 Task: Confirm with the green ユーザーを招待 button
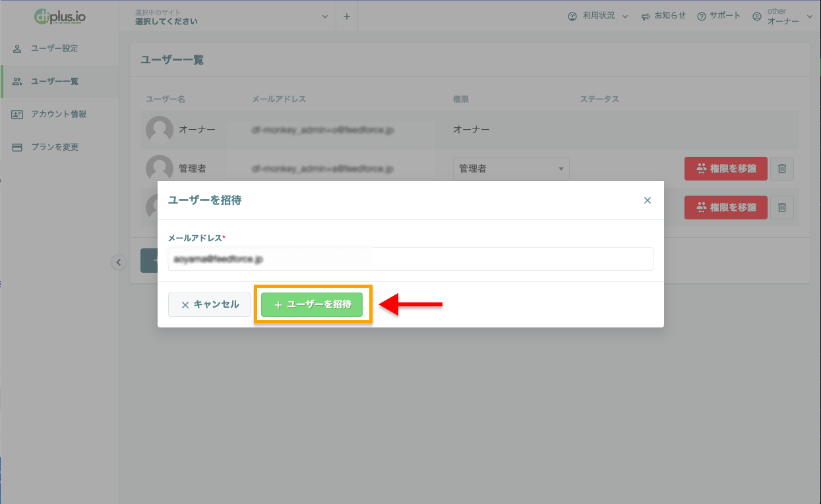312,305
